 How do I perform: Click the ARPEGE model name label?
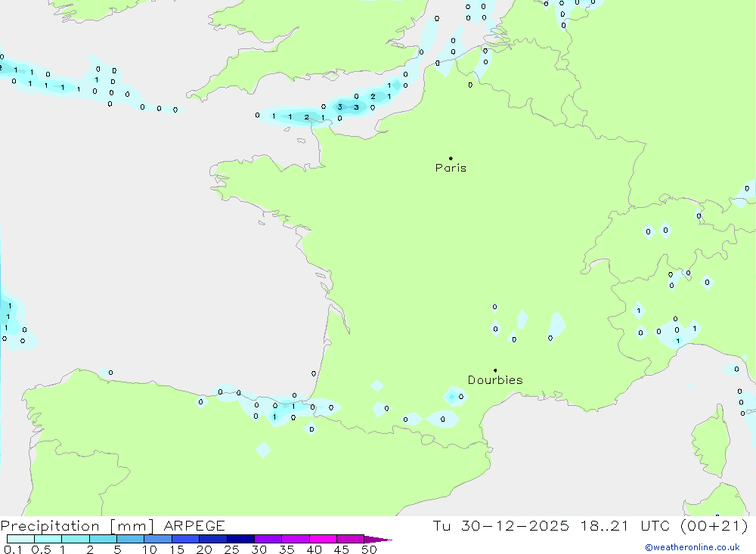point(194,525)
